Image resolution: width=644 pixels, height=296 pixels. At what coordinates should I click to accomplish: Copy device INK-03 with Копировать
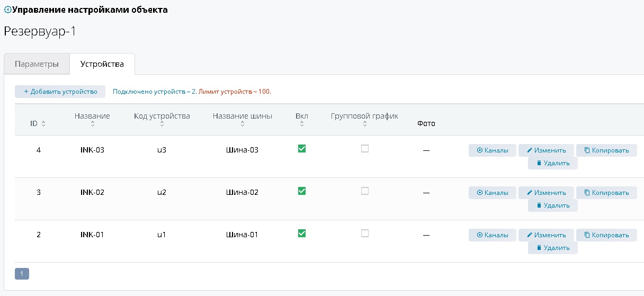[606, 150]
